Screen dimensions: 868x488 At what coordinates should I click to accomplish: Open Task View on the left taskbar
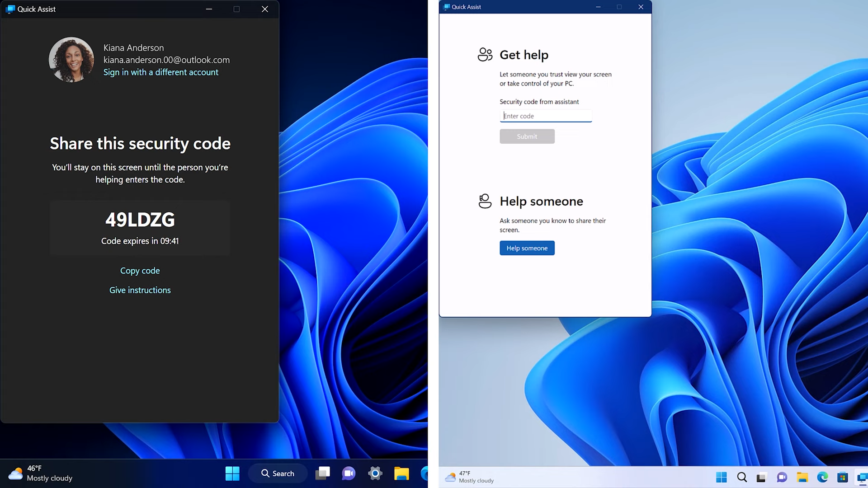click(323, 473)
